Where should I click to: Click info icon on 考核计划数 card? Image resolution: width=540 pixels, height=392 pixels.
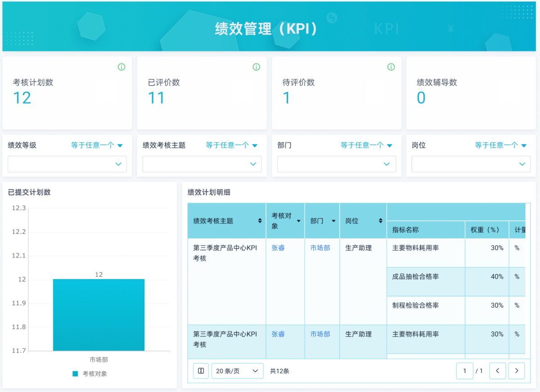click(x=121, y=67)
